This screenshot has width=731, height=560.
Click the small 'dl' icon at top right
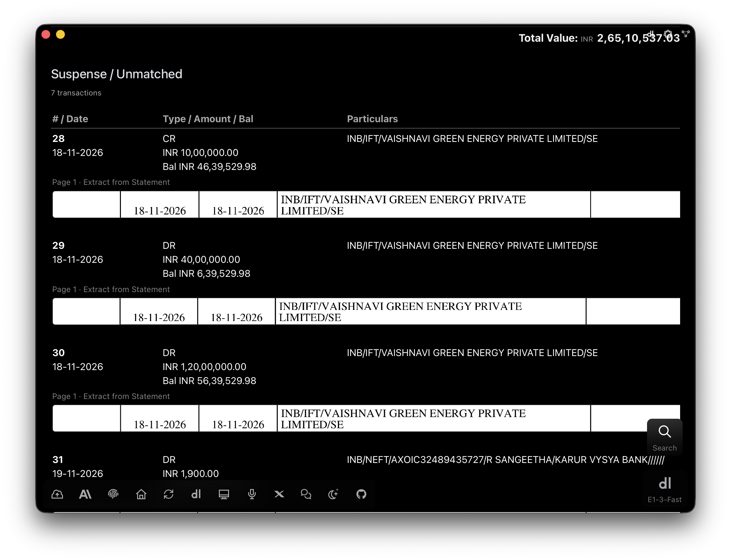pos(651,34)
